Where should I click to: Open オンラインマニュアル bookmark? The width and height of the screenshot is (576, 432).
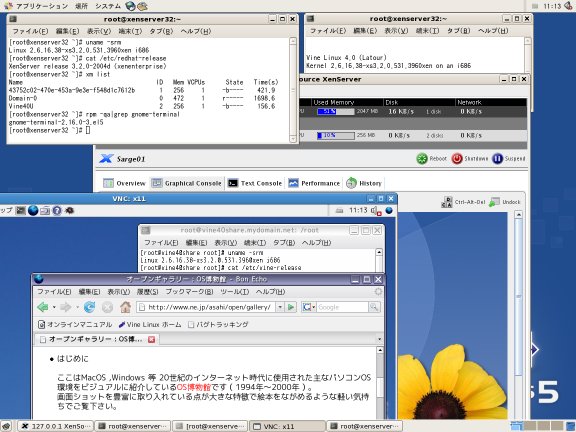(x=75, y=324)
